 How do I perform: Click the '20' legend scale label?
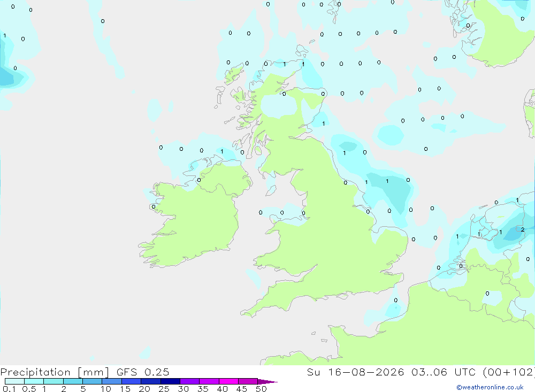pyautogui.click(x=144, y=389)
